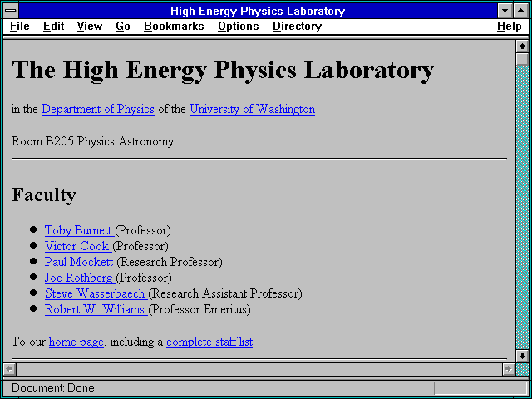Click '(Research Assistant Professor)' text
The image size is (532, 399).
pos(225,293)
